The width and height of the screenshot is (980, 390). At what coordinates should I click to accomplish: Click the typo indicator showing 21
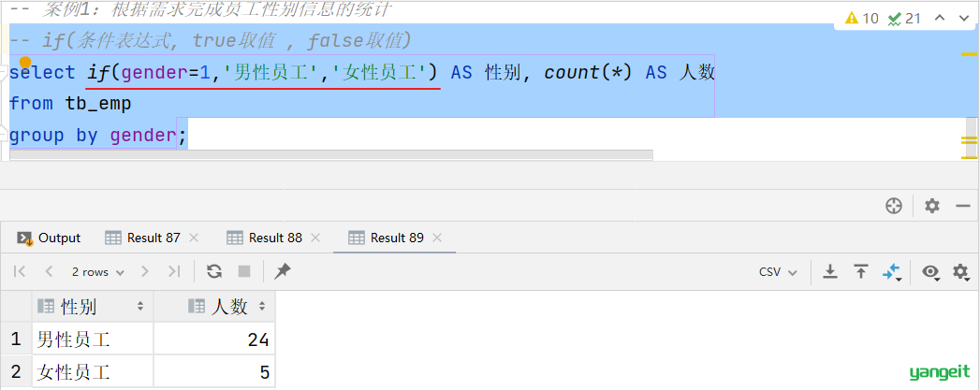tap(904, 18)
